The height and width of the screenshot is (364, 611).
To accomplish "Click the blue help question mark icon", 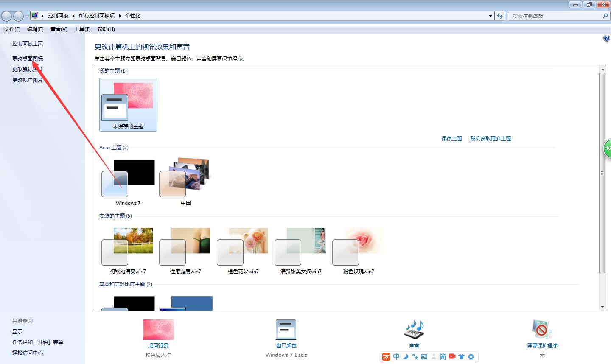I will pos(606,38).
